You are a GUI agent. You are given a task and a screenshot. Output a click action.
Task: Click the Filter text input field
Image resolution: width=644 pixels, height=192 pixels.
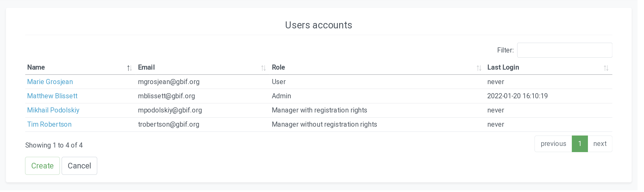click(565, 50)
